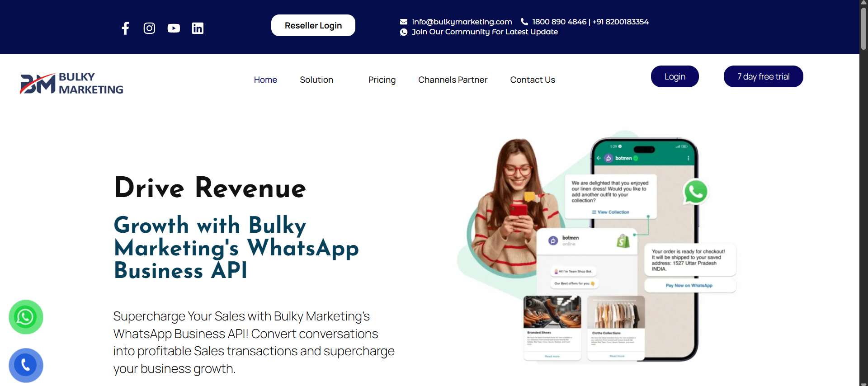Viewport: 868px width, 386px height.
Task: Click the Login button
Action: (675, 76)
